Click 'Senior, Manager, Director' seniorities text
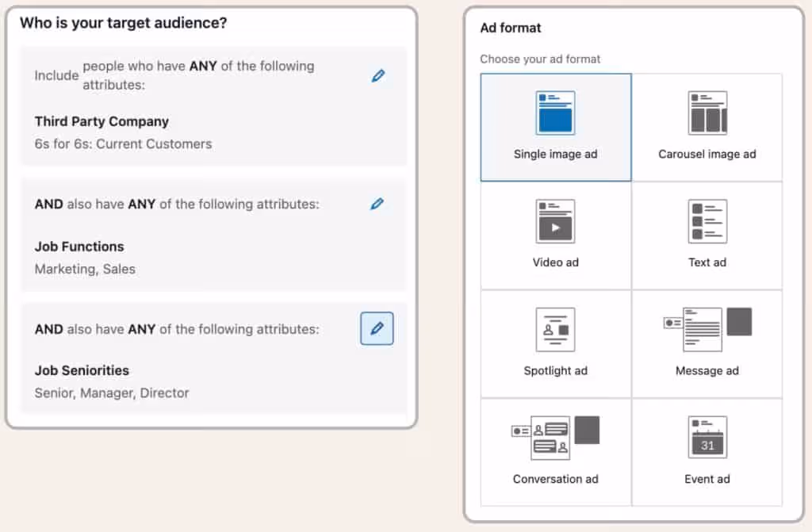 pyautogui.click(x=112, y=392)
